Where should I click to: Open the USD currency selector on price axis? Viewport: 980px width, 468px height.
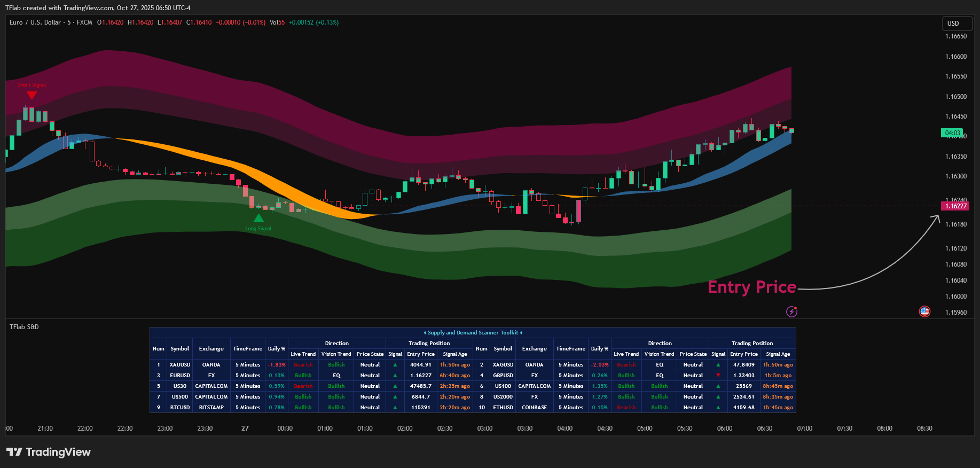pyautogui.click(x=957, y=23)
